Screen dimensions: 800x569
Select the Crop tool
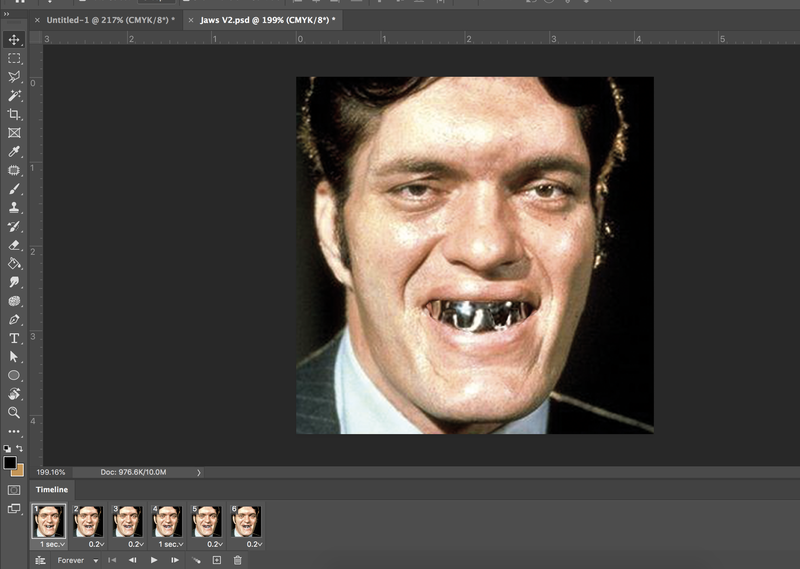coord(14,114)
